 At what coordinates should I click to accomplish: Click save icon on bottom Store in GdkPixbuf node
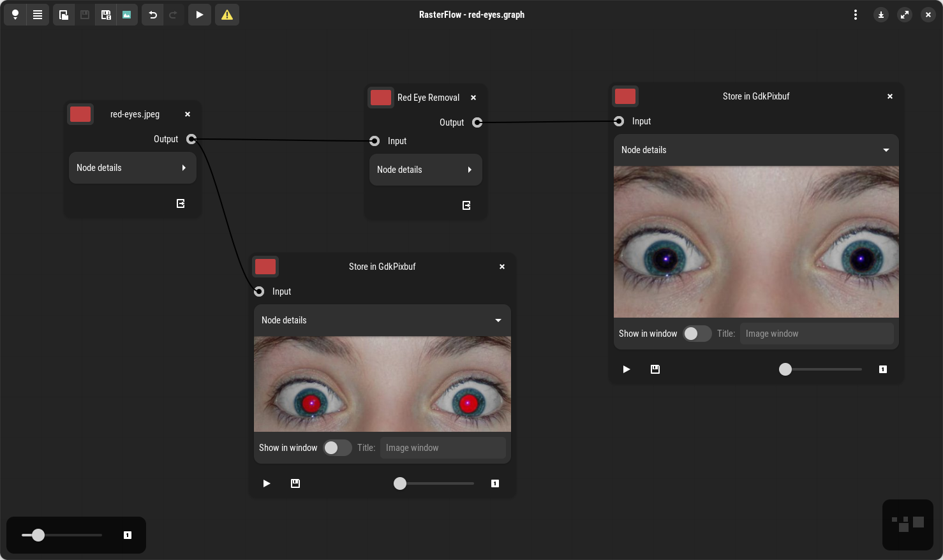[295, 483]
